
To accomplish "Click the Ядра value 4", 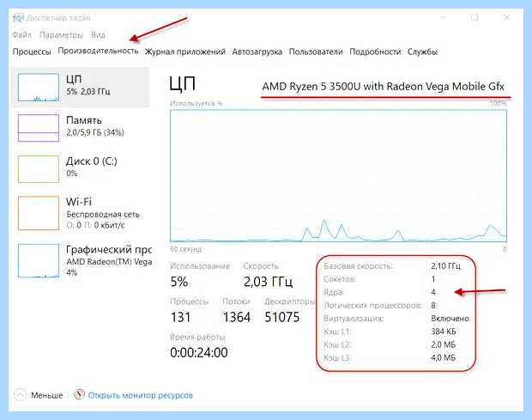I will pos(433,292).
